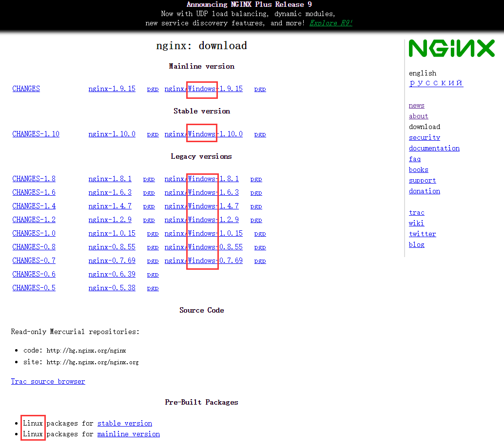This screenshot has width=504, height=447.
Task: Go to the news page
Action: 417,105
